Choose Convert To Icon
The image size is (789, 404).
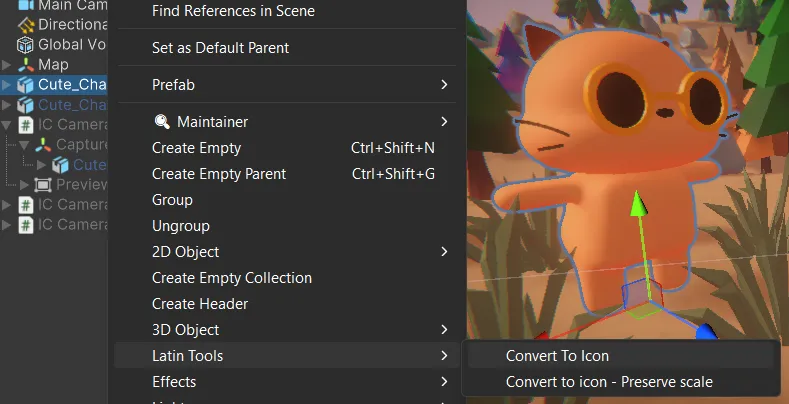(x=621, y=356)
